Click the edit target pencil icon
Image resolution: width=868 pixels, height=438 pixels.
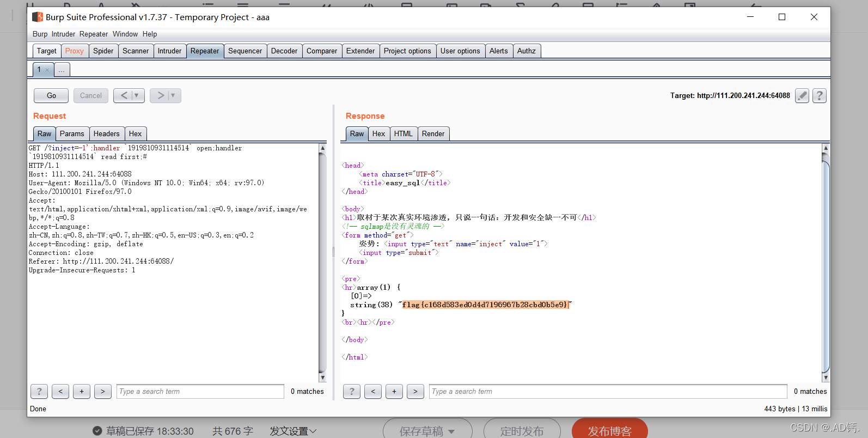[802, 96]
